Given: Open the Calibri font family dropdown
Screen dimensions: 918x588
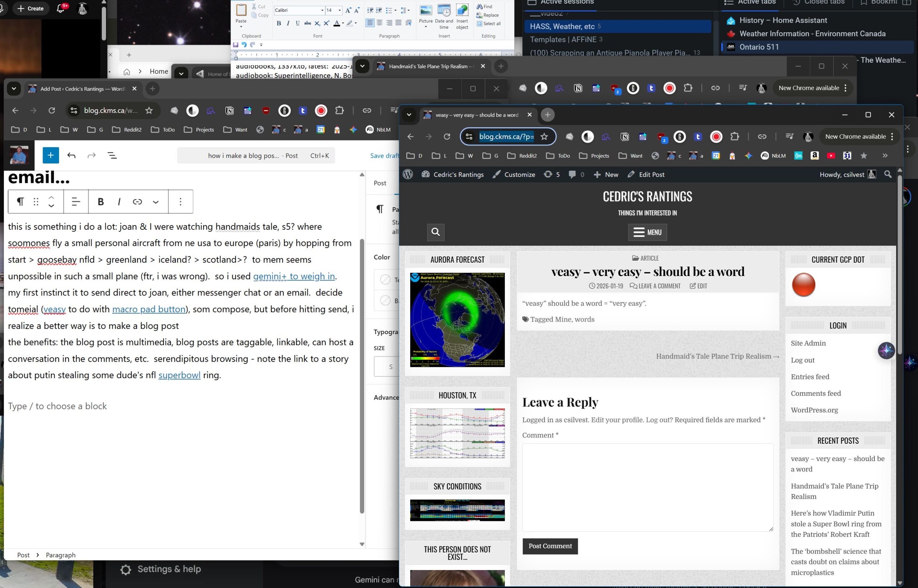Looking at the screenshot, I should 322,10.
